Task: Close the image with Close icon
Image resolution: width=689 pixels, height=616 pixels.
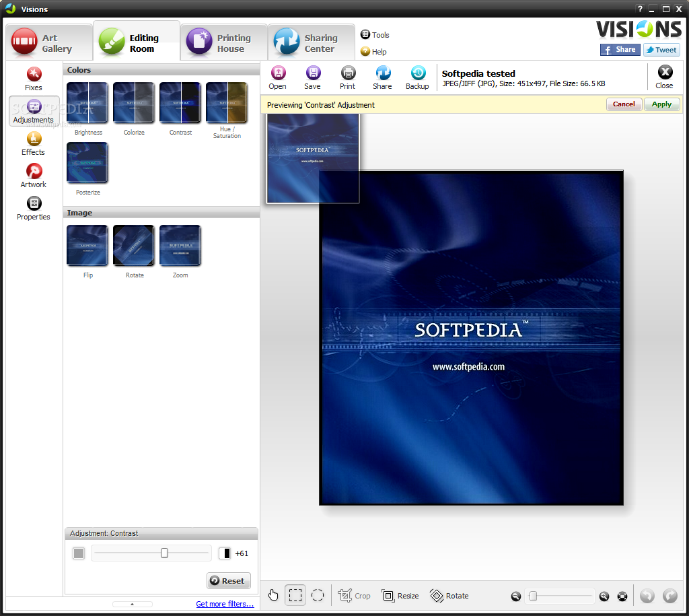Action: pyautogui.click(x=664, y=77)
